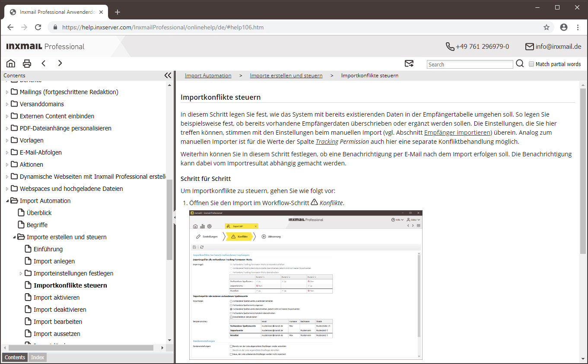Viewport: 588px width, 364px height.
Task: Open a new browser tab
Action: [x=118, y=12]
